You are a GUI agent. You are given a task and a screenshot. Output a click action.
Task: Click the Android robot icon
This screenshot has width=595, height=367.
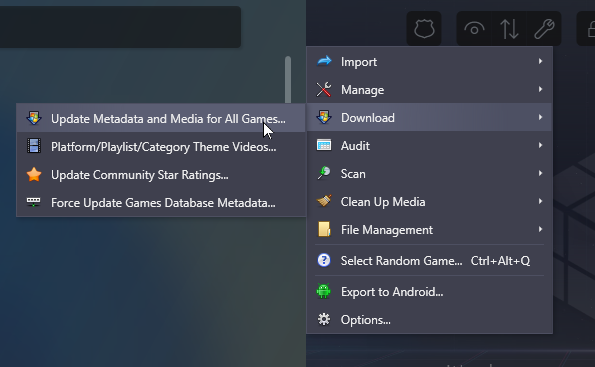[324, 291]
